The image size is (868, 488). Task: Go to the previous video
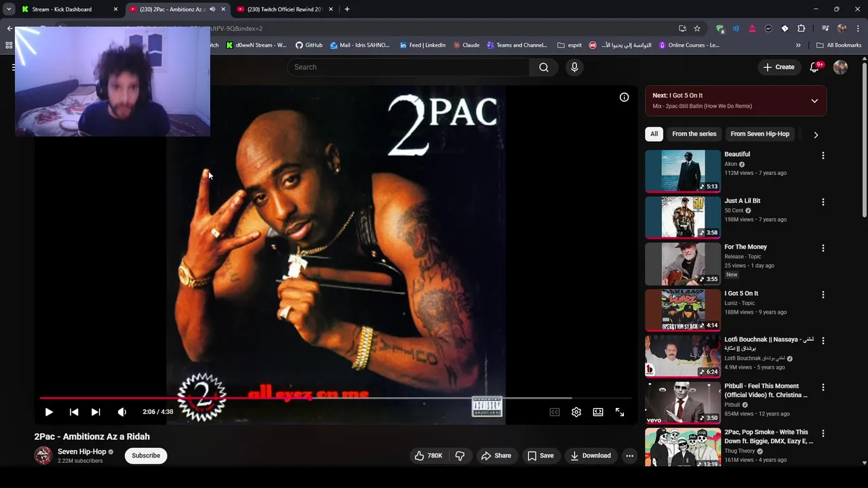click(74, 412)
